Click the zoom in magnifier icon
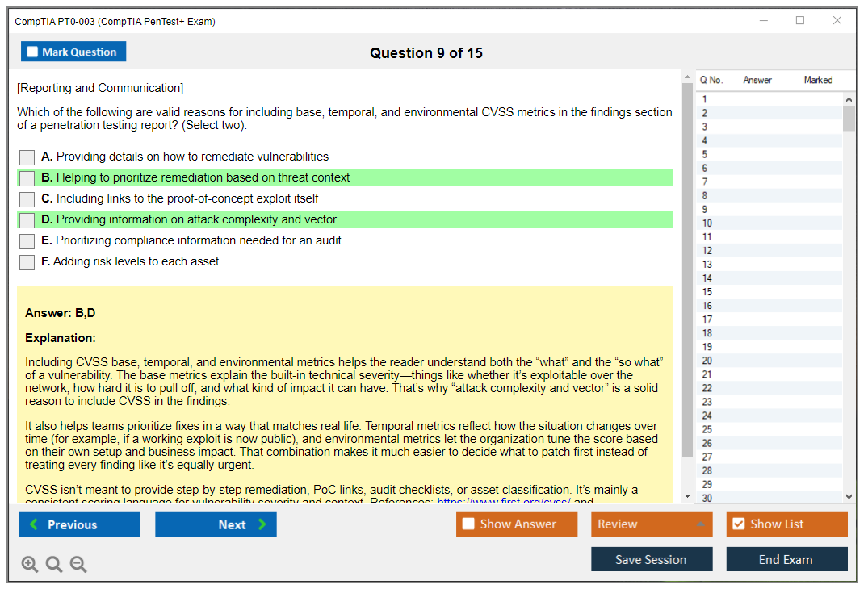868x593 pixels. (30, 565)
